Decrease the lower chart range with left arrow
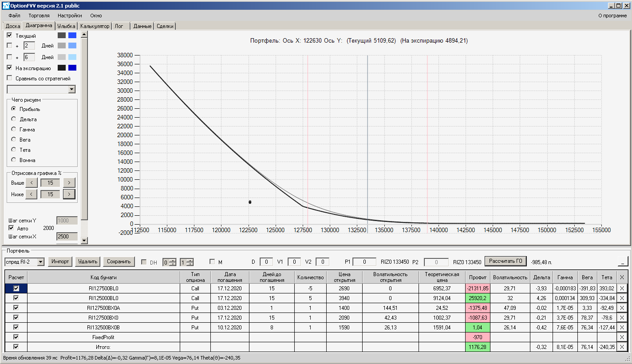This screenshot has width=632, height=364. point(31,194)
